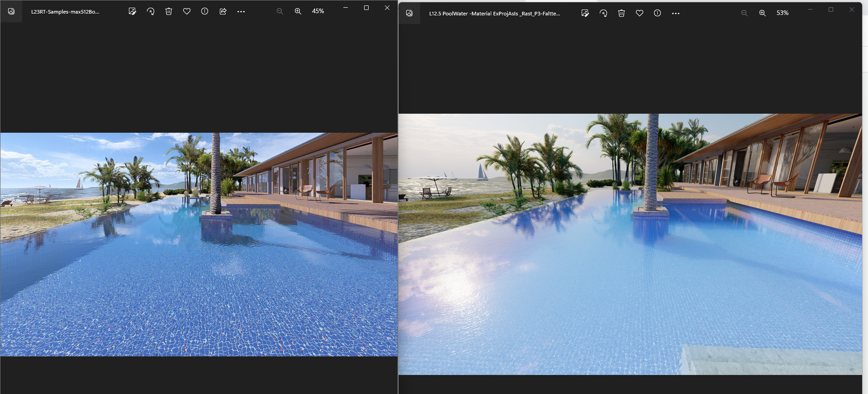Share the L23RT-Samples image
Image resolution: width=868 pixels, height=394 pixels.
[223, 11]
